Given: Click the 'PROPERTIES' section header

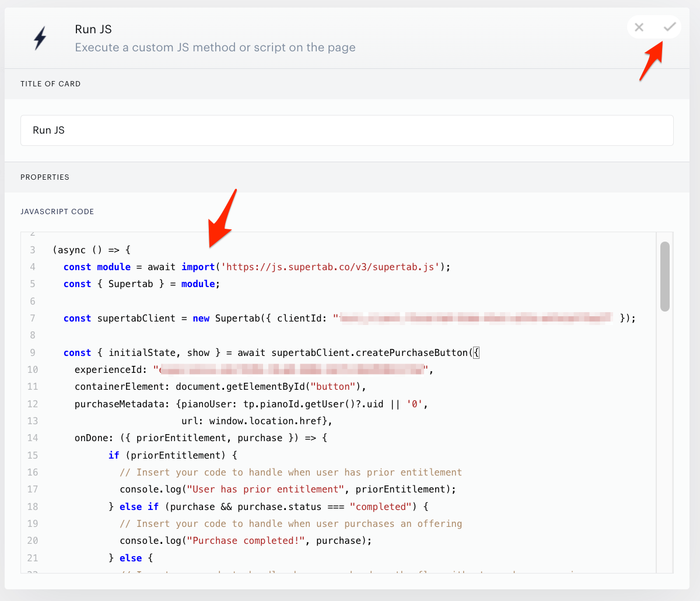Looking at the screenshot, I should [x=45, y=177].
